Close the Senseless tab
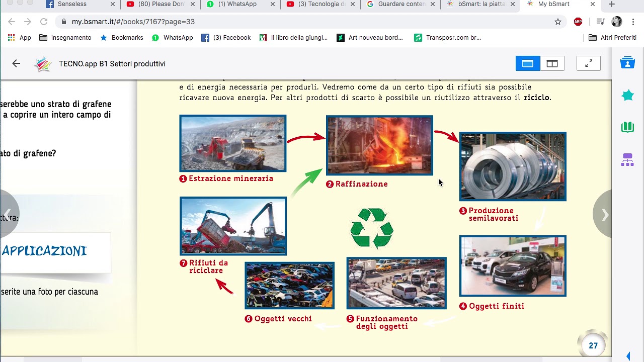Screen dimensions: 644x362 [x=112, y=4]
